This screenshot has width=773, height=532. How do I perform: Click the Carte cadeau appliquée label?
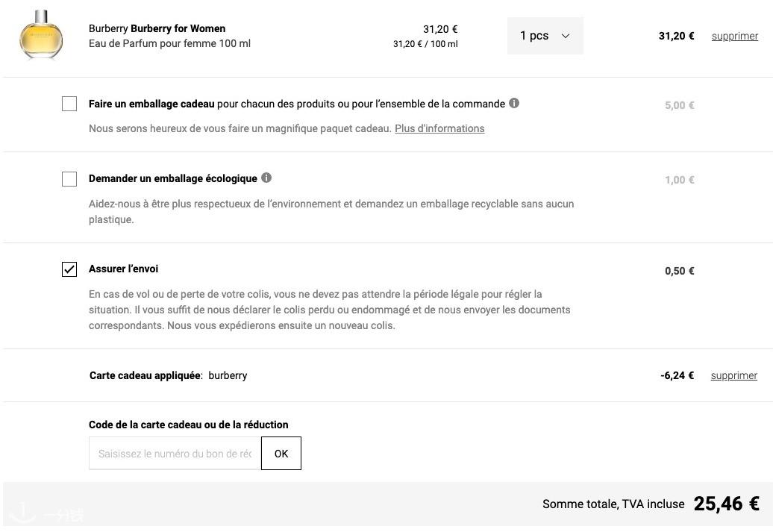(x=145, y=376)
